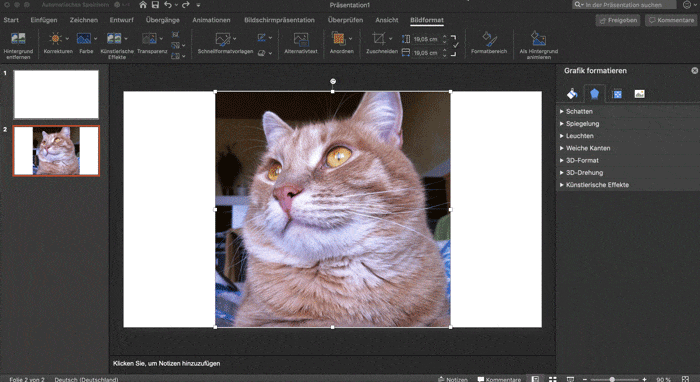Open Size & Properties tab icon in pane
This screenshot has width=700, height=382.
pyautogui.click(x=617, y=94)
